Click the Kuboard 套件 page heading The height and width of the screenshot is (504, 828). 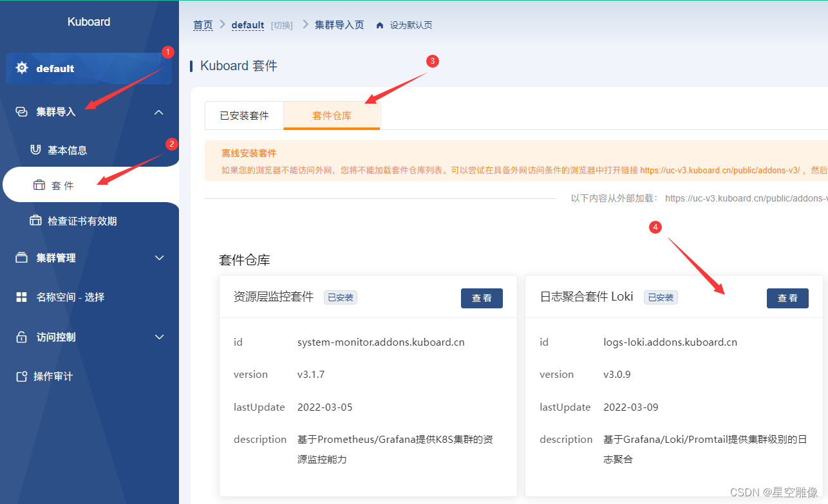click(239, 66)
